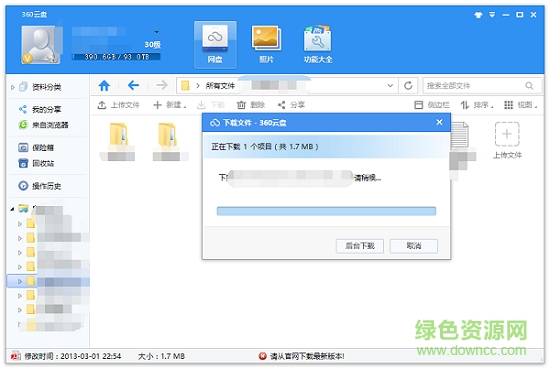550x369 pixels.
Task: Open 保险箱 safe box in sidebar
Action: (43, 148)
